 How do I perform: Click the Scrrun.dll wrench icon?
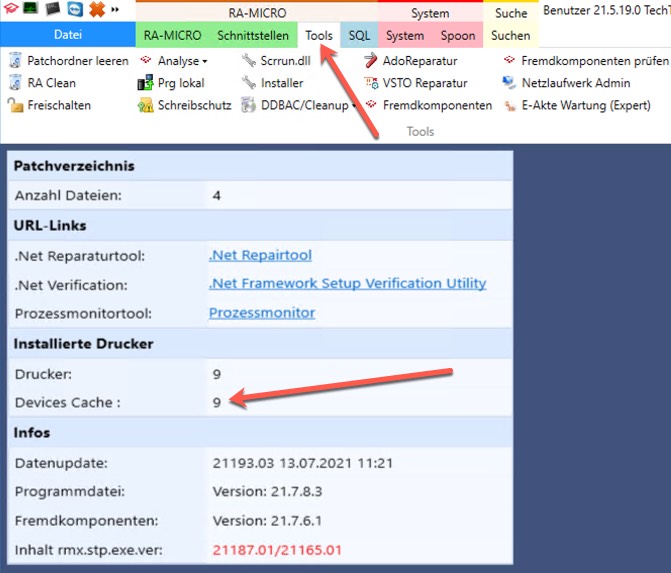click(x=249, y=60)
